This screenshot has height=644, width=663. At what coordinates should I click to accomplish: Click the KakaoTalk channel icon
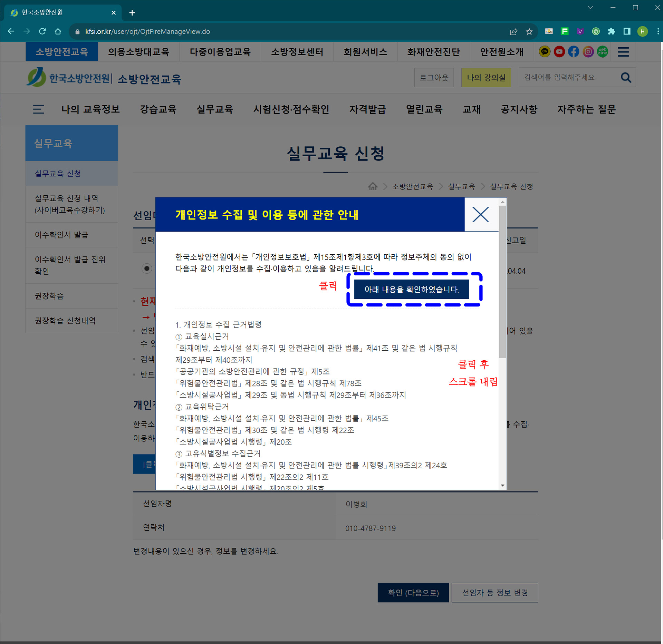tap(545, 52)
